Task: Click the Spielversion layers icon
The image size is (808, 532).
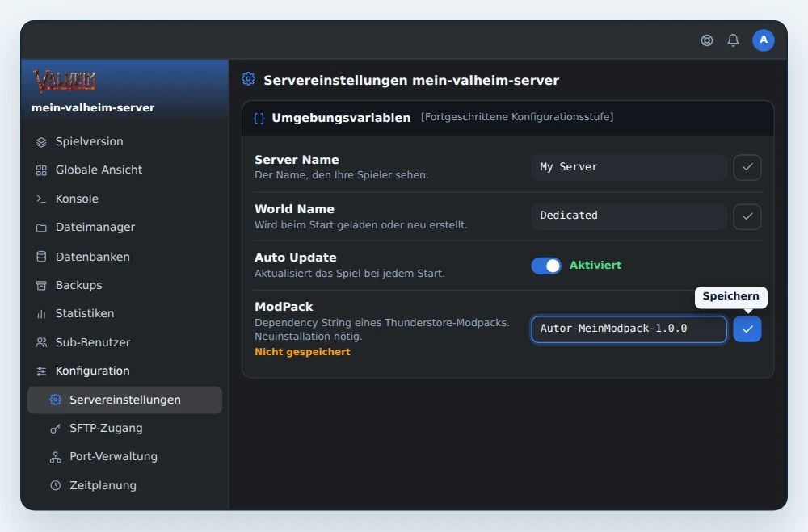Action: coord(41,142)
